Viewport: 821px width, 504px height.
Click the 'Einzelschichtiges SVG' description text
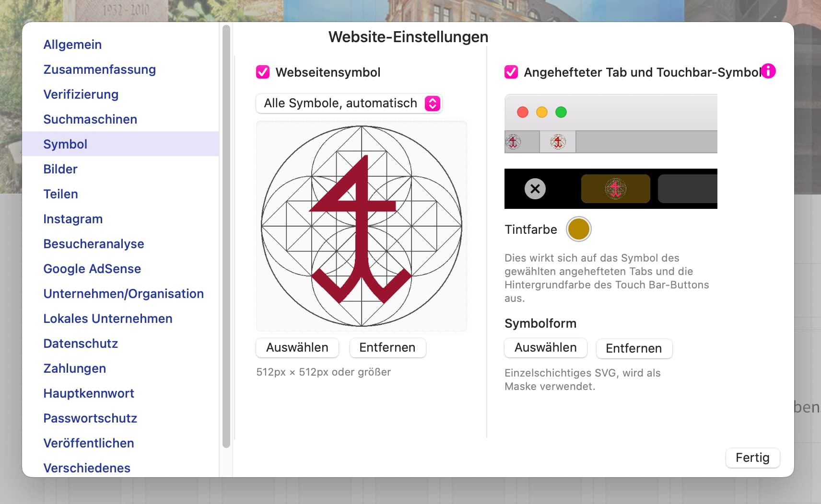click(583, 379)
